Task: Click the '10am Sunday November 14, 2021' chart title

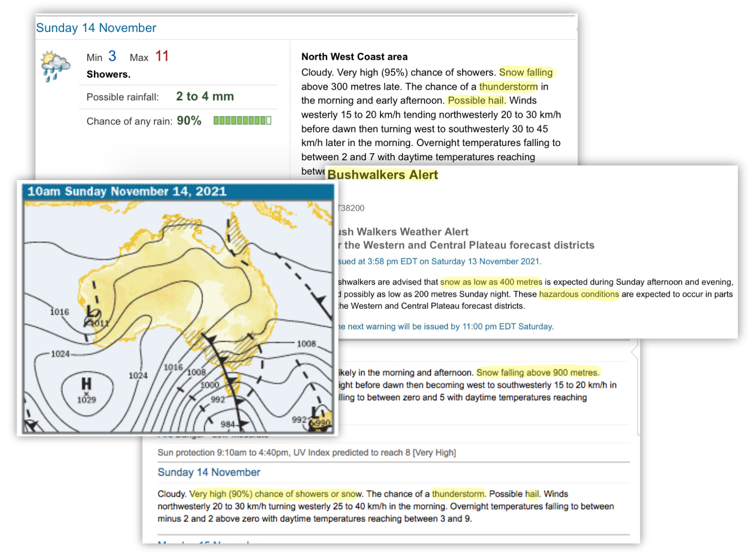Action: point(127,191)
